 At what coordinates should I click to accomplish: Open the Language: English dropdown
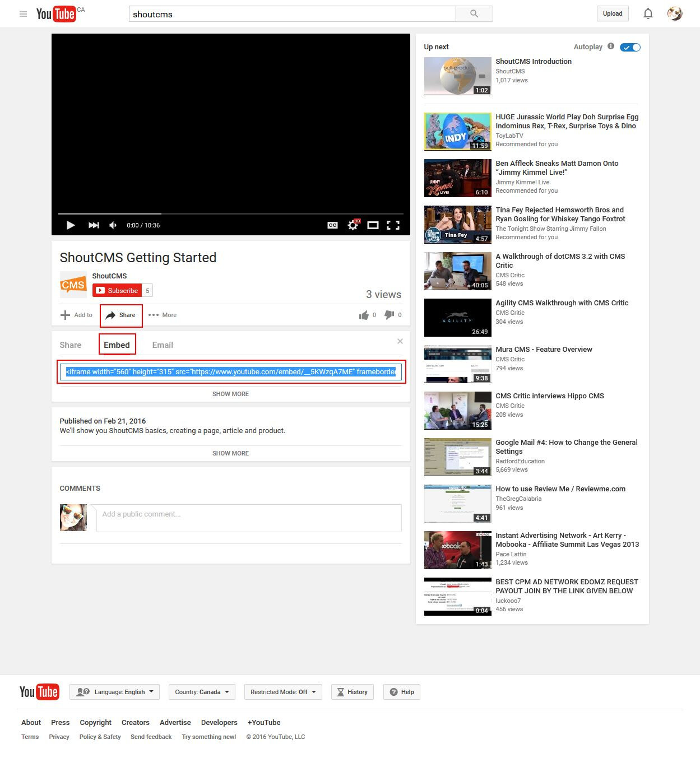pyautogui.click(x=114, y=692)
